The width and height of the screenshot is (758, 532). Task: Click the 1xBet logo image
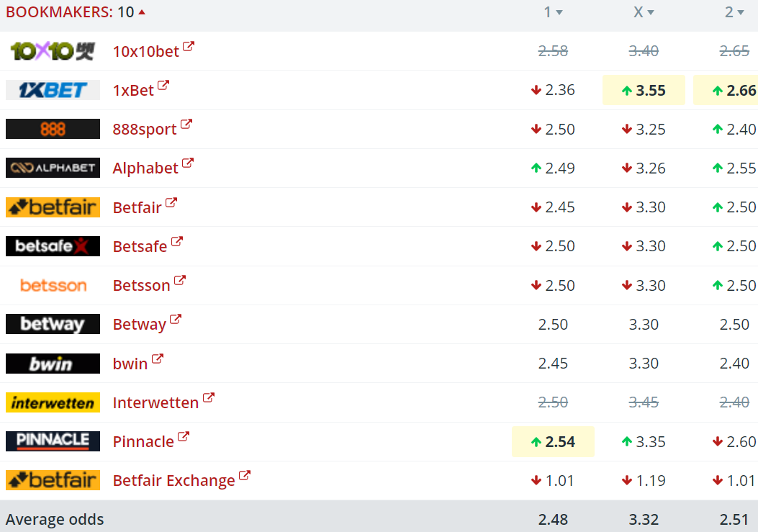(53, 90)
